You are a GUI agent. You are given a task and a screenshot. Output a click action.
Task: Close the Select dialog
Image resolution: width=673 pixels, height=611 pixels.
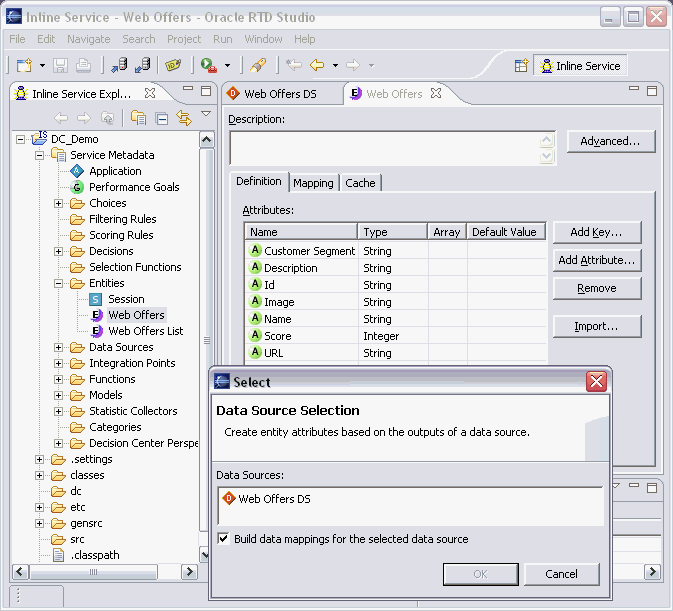coord(597,381)
